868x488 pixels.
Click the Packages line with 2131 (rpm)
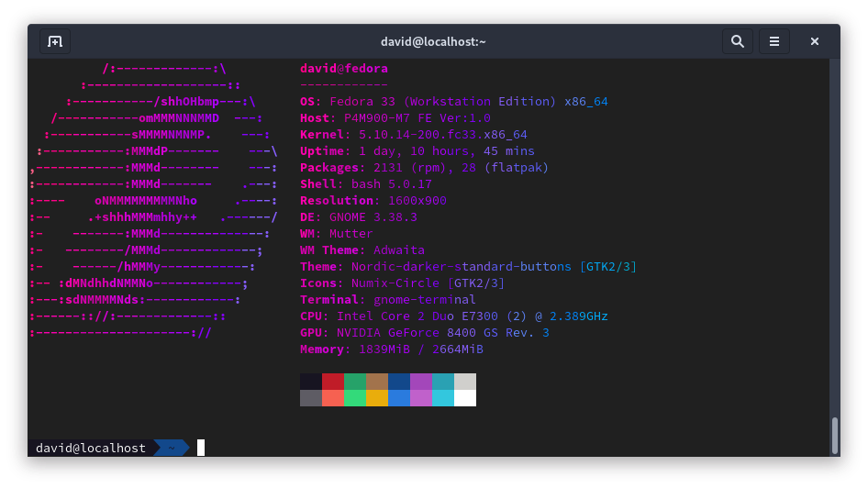[425, 168]
